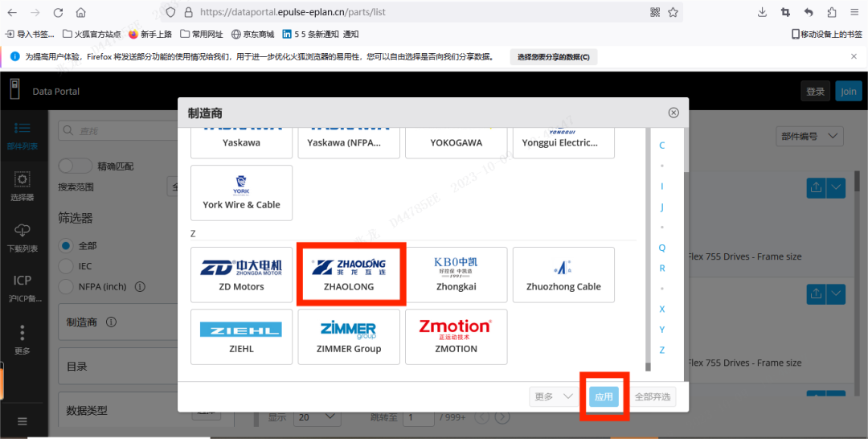Open 选择器 selector in sidebar
Image resolution: width=868 pixels, height=439 pixels.
[23, 186]
